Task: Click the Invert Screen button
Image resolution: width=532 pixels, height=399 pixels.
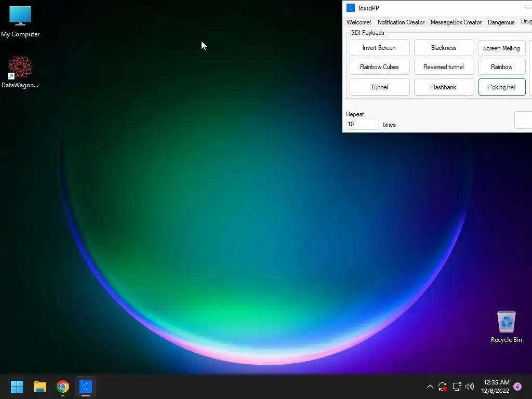Action: click(x=379, y=48)
